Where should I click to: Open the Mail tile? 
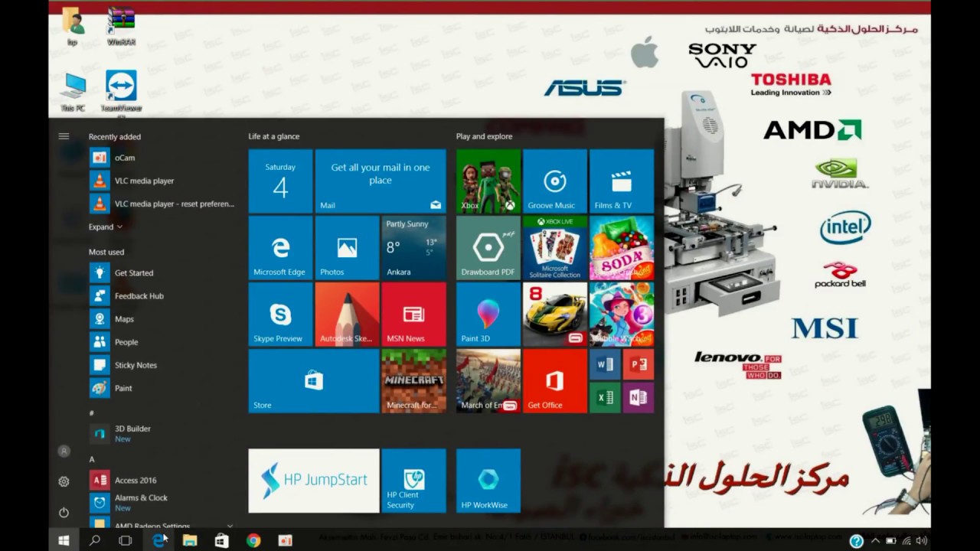click(x=381, y=181)
